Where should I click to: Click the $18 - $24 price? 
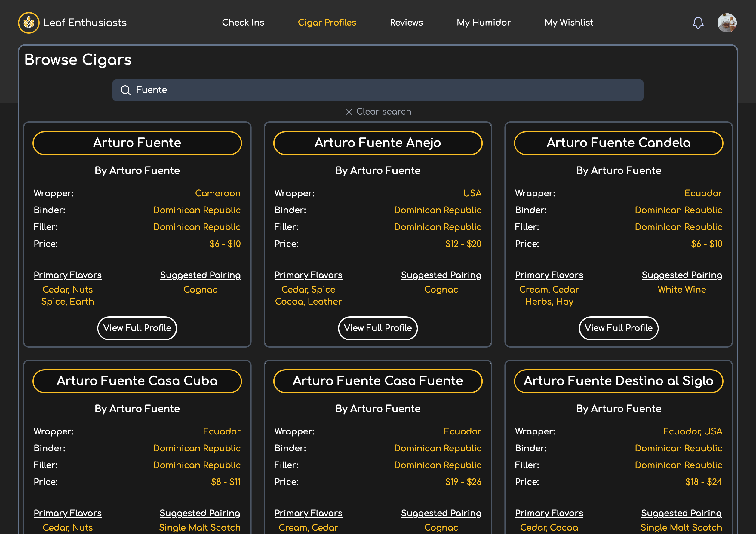(x=704, y=482)
